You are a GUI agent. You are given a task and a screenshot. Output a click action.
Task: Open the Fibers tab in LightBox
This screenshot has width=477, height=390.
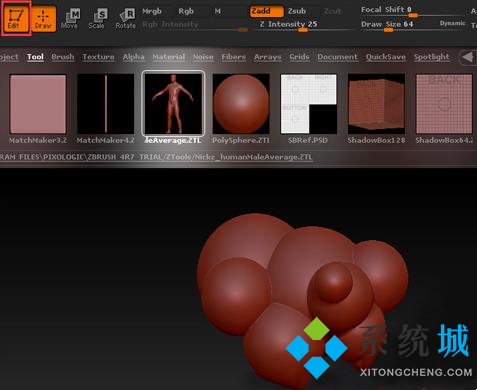233,57
